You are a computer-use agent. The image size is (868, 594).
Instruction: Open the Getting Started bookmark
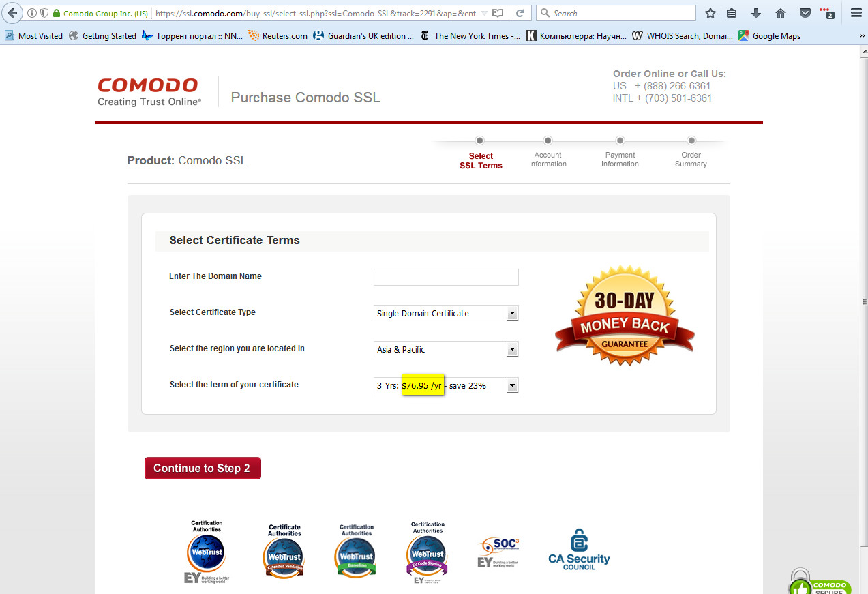click(102, 36)
